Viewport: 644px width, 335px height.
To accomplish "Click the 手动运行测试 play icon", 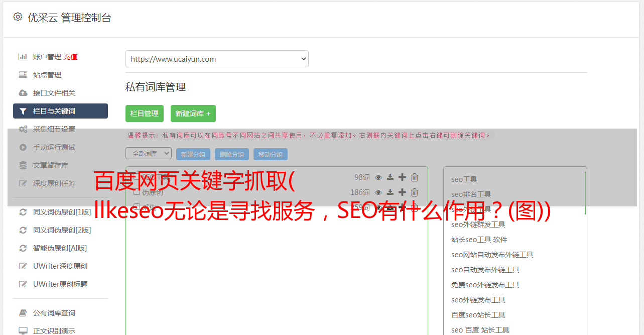I will (x=23, y=147).
